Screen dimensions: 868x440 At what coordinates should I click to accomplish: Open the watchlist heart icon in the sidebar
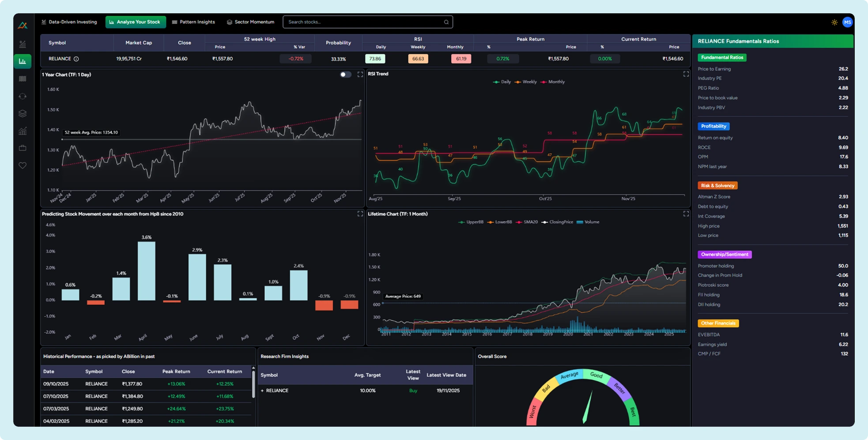point(23,165)
